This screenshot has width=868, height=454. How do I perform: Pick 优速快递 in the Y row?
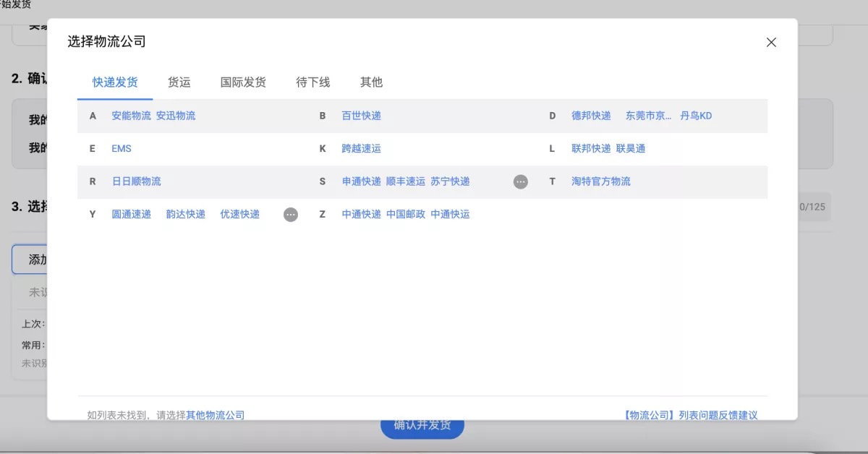240,215
